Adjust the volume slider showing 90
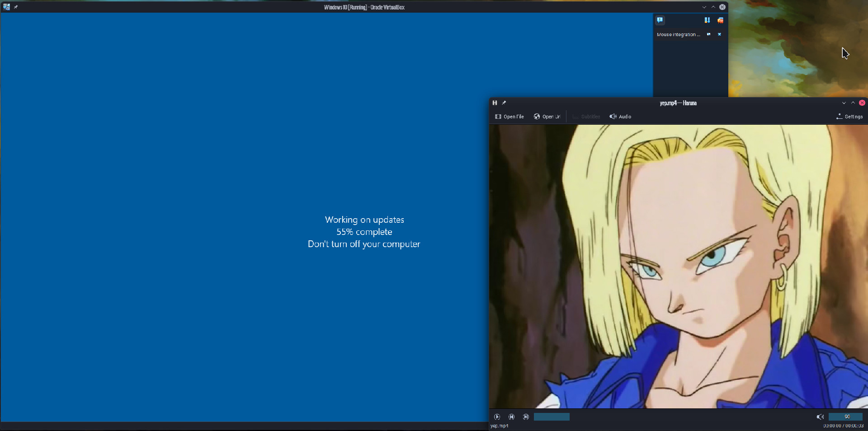 click(845, 417)
